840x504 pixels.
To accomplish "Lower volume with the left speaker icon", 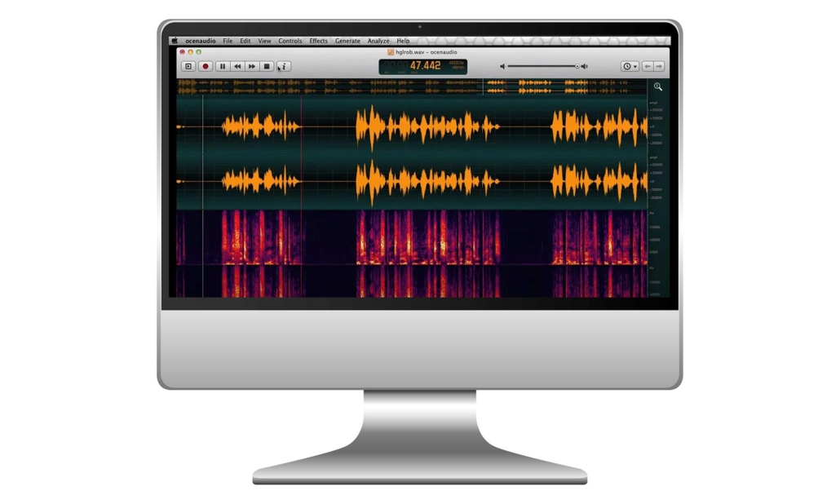I will [x=503, y=66].
